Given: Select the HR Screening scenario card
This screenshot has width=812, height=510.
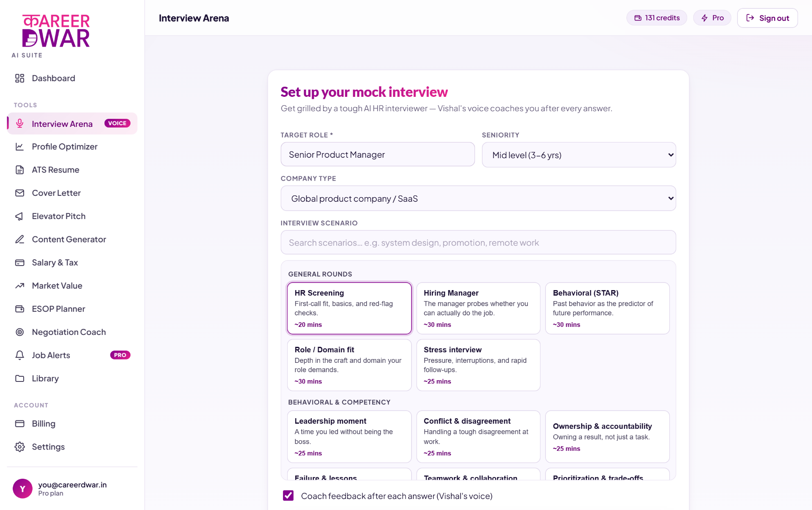Looking at the screenshot, I should click(x=349, y=308).
